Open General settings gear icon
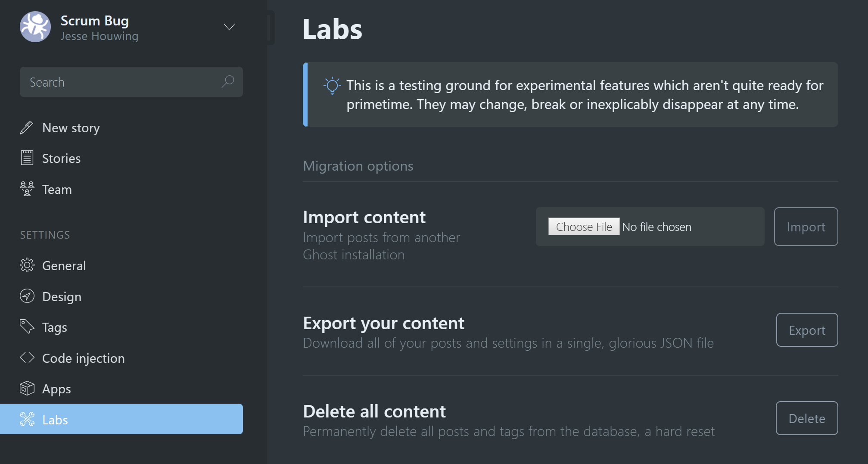868x464 pixels. pyautogui.click(x=27, y=265)
